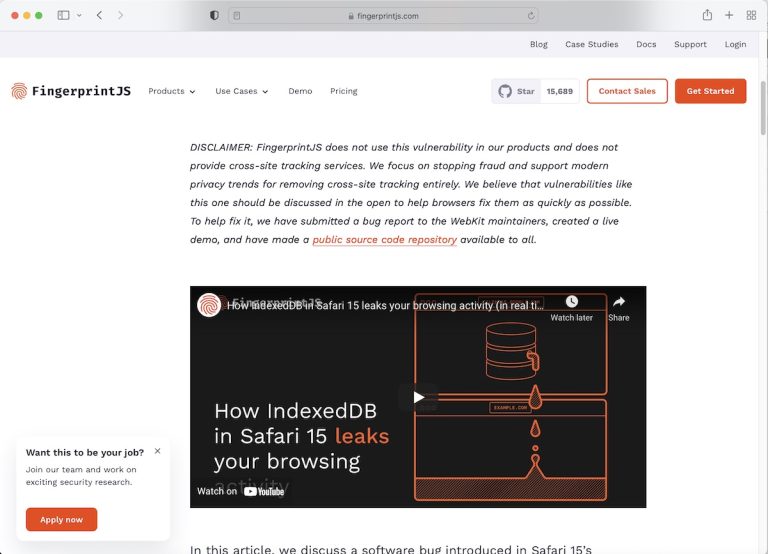Viewport: 768px width, 554px height.
Task: Reload the page with the refresh icon
Action: 531,16
